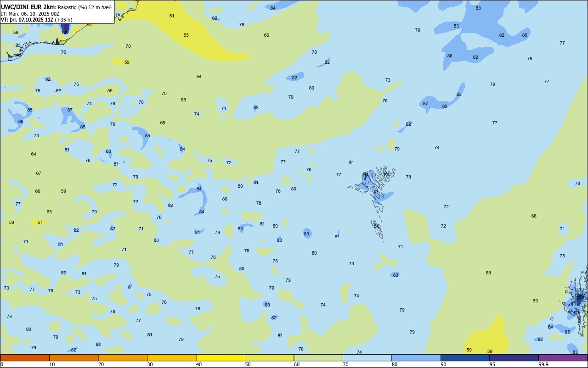
Task: Click the map value '67'
Action: coord(39,173)
